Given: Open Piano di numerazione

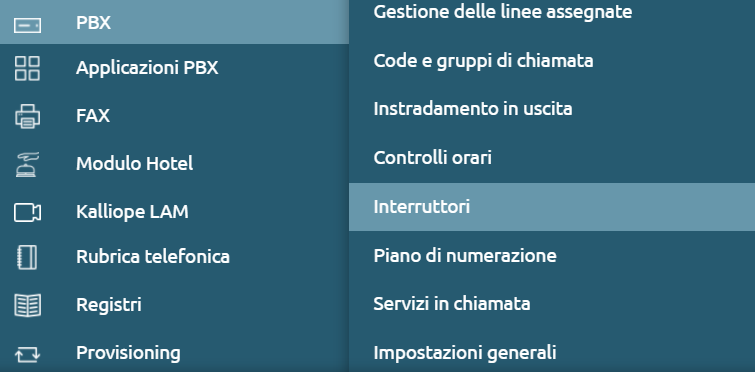Looking at the screenshot, I should click(465, 255).
